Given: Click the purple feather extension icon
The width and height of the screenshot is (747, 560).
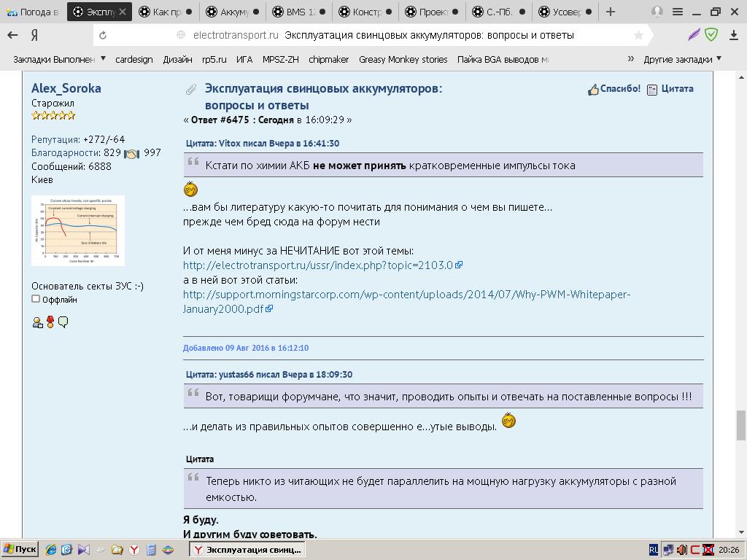Looking at the screenshot, I should coord(694,35).
